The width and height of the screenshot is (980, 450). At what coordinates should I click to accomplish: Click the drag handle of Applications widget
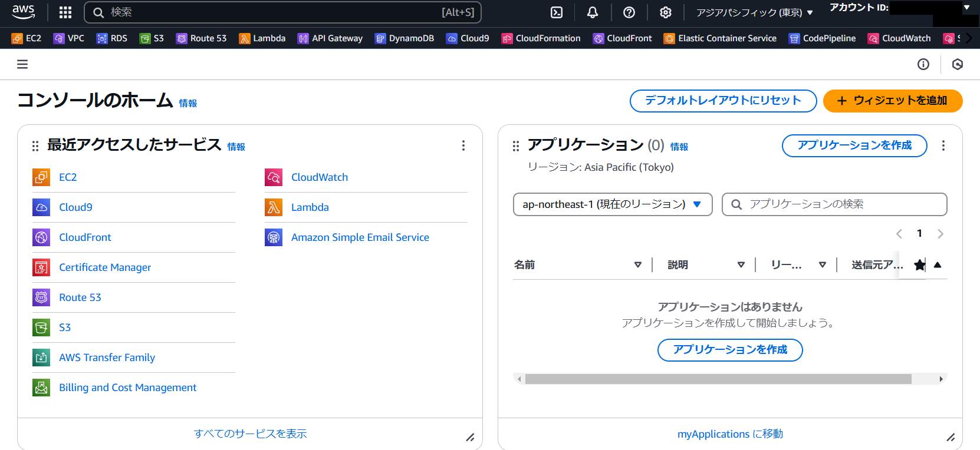[x=516, y=145]
